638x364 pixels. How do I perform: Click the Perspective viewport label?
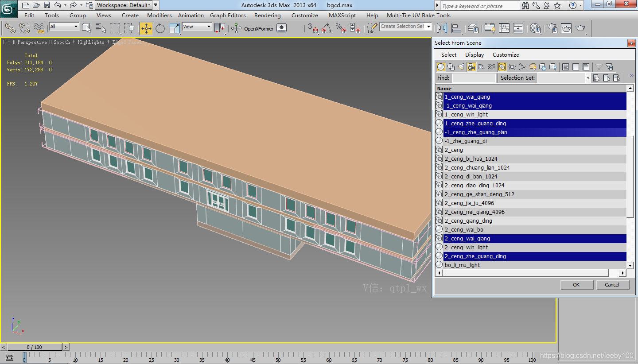tap(32, 42)
